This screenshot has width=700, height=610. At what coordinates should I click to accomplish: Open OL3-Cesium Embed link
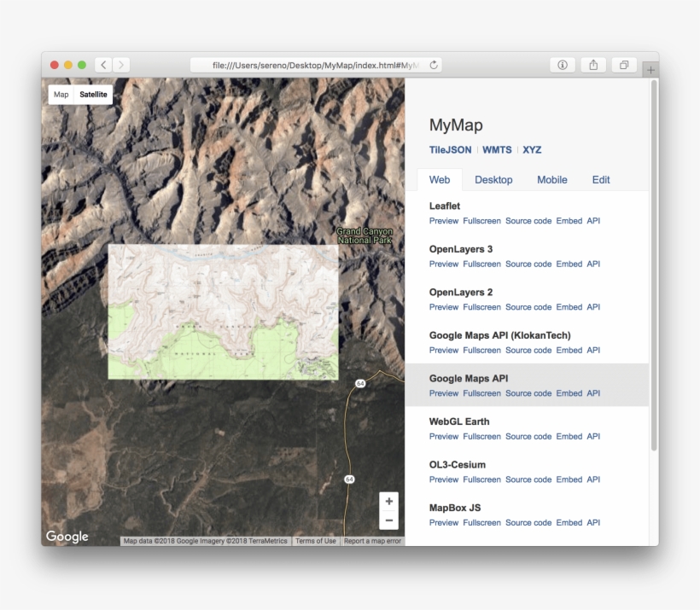pyautogui.click(x=569, y=479)
